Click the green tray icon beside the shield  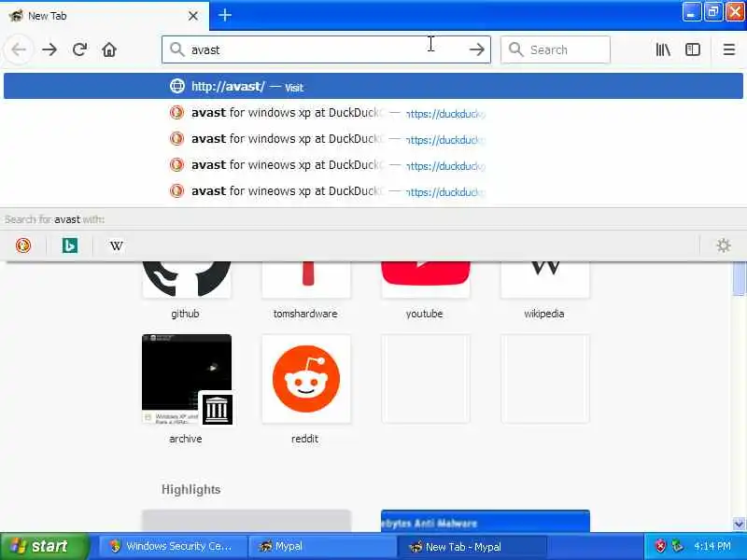pyautogui.click(x=677, y=546)
